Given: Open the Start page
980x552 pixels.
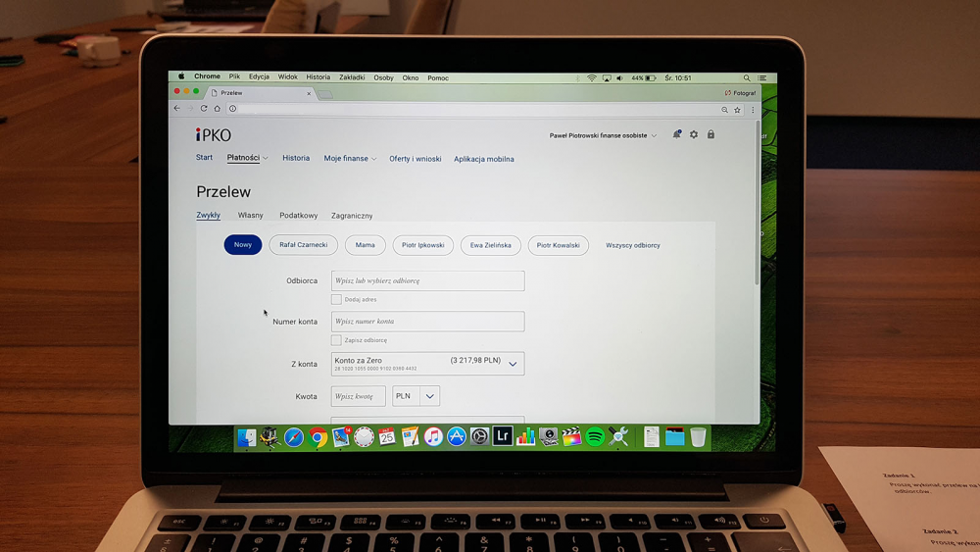Looking at the screenshot, I should [x=204, y=158].
